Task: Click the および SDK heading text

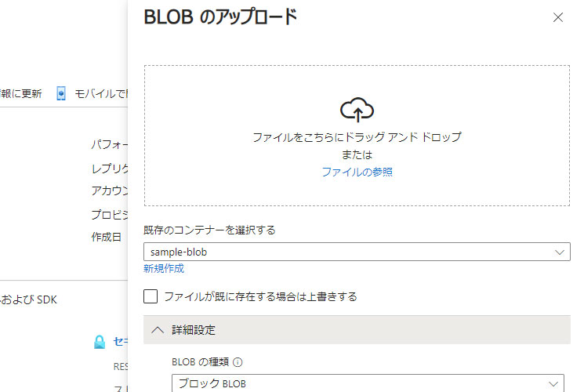Action: (29, 299)
